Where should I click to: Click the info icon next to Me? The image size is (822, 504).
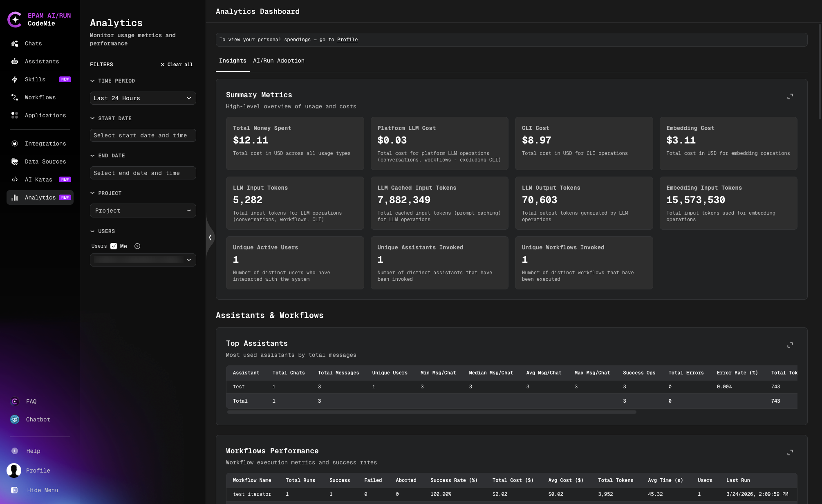[137, 246]
